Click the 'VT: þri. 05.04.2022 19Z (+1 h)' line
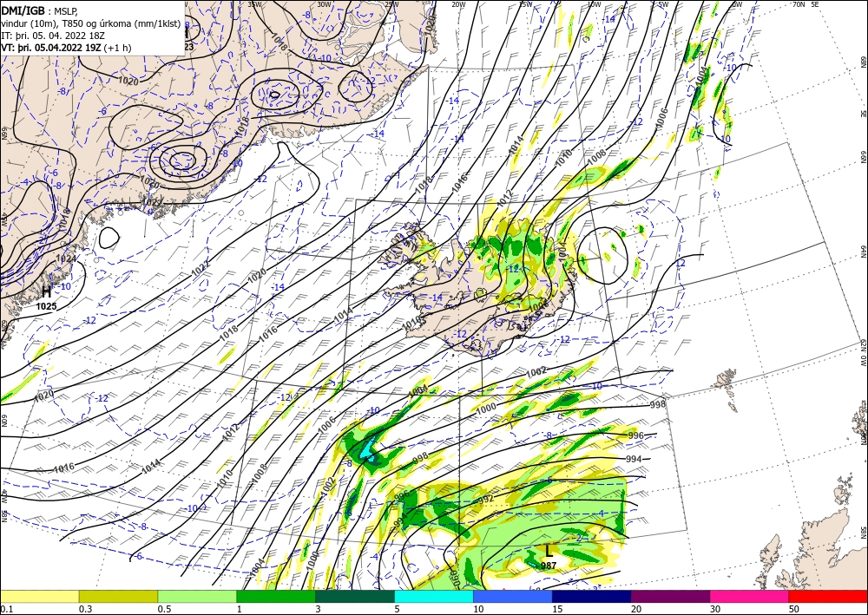This screenshot has height=615, width=868. click(67, 48)
